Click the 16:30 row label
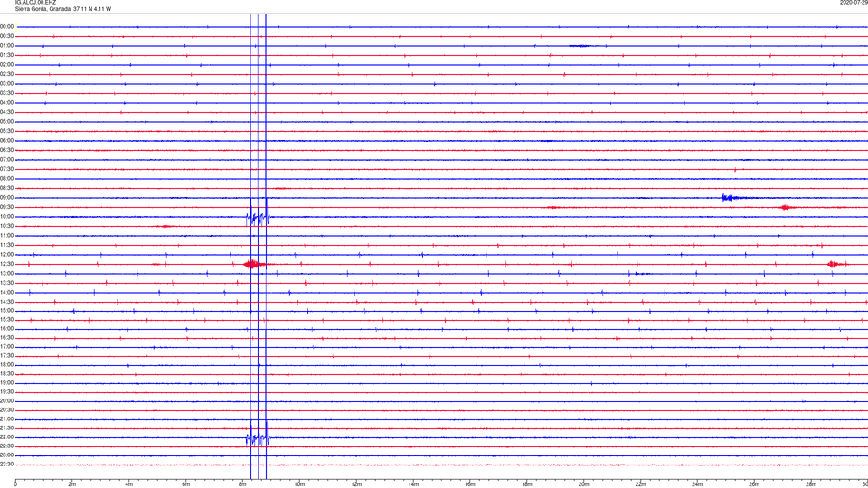 pyautogui.click(x=7, y=337)
